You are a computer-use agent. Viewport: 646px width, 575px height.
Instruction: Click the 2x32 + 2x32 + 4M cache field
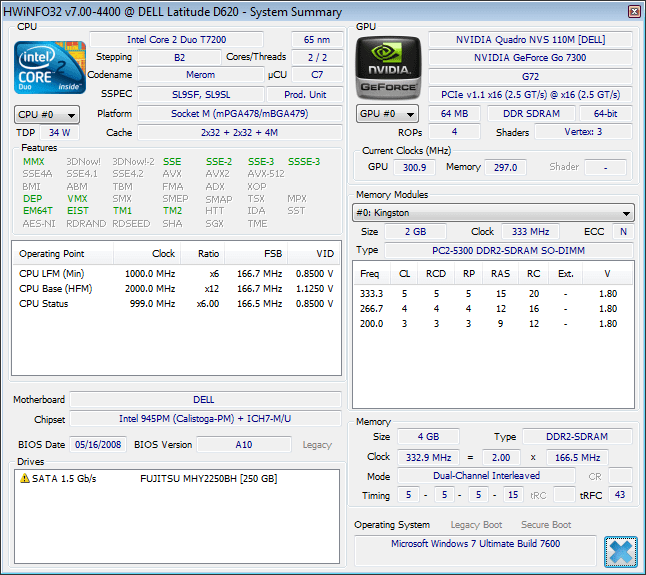click(x=240, y=133)
